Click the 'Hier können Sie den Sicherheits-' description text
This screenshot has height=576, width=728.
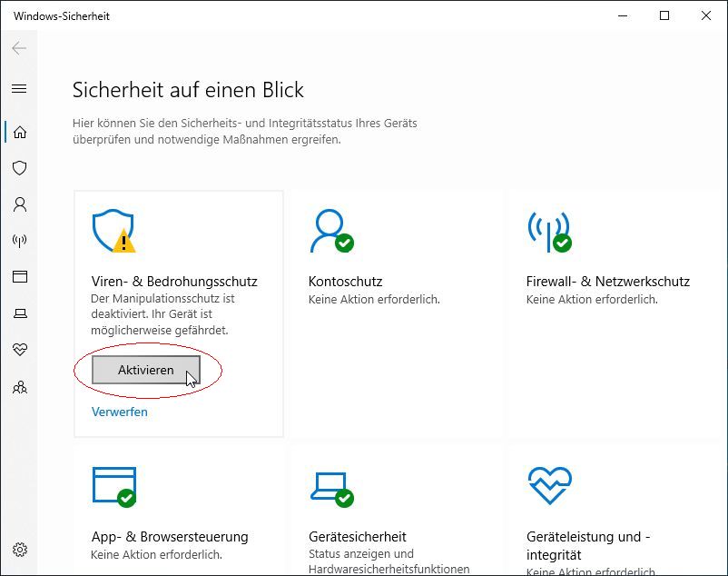[245, 131]
